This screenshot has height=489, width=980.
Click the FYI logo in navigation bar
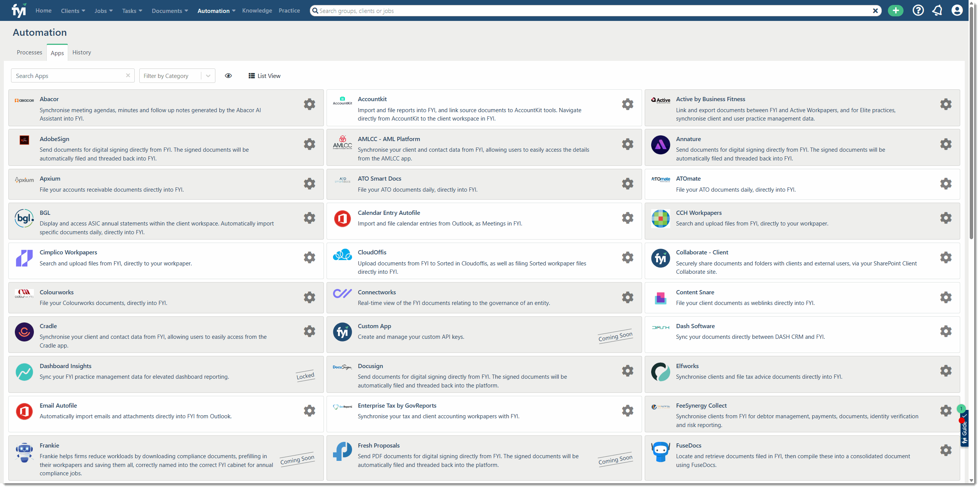(19, 10)
